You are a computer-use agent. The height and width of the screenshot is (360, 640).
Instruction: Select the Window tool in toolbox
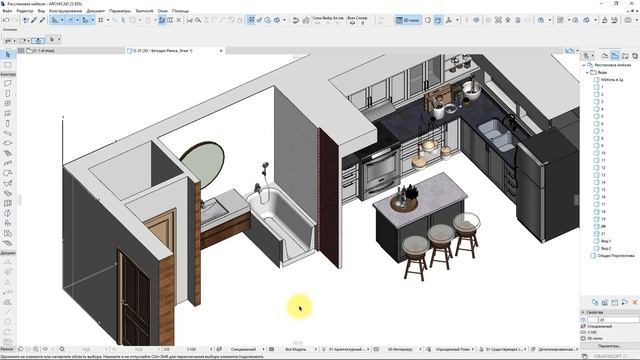coord(8,103)
